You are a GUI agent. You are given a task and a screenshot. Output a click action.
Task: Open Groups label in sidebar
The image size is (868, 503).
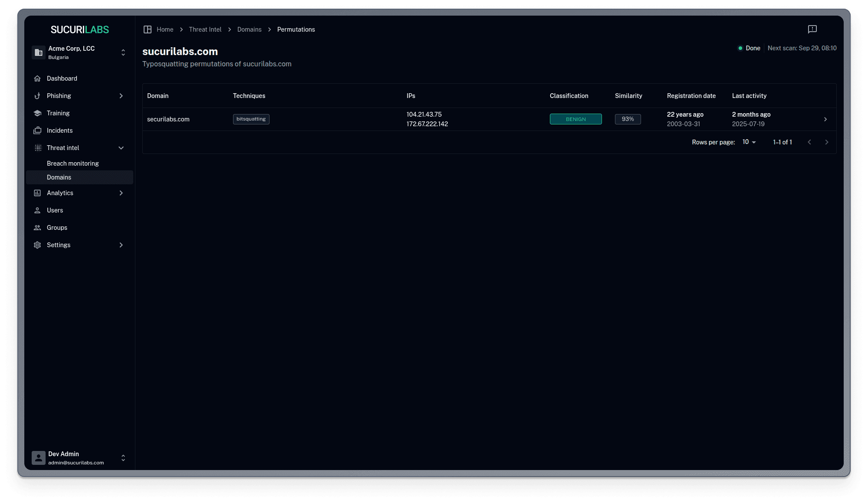[x=57, y=228]
